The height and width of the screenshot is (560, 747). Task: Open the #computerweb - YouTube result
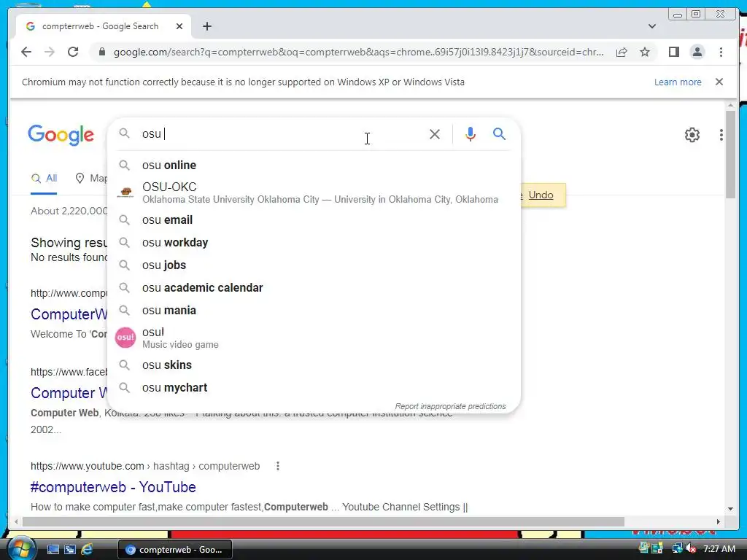(113, 487)
